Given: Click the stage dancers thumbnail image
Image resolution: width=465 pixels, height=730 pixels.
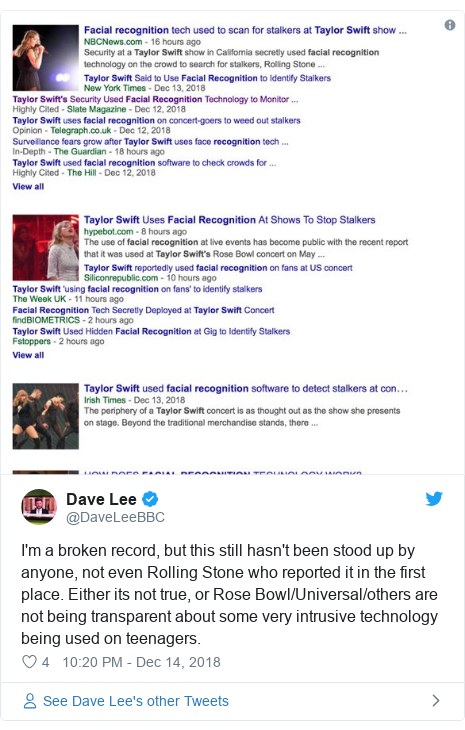Looking at the screenshot, I should coord(46,416).
